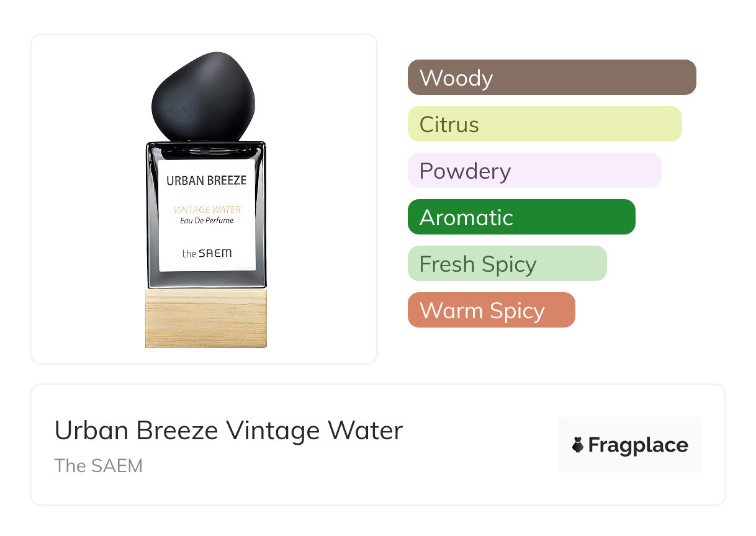
Task: Open the Urban Breeze Vintage Water title
Action: [228, 431]
